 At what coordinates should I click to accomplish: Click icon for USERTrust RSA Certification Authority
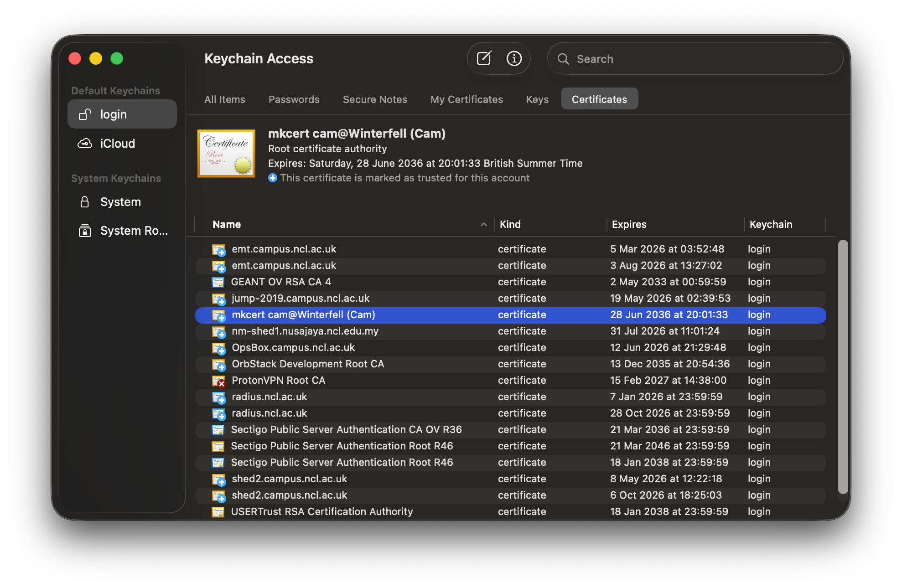coord(218,512)
